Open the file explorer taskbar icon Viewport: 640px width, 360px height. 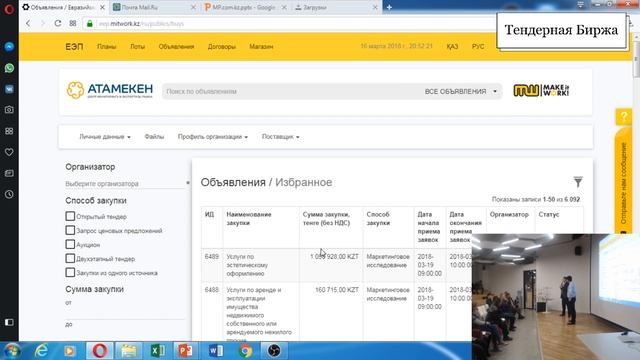coord(128,351)
